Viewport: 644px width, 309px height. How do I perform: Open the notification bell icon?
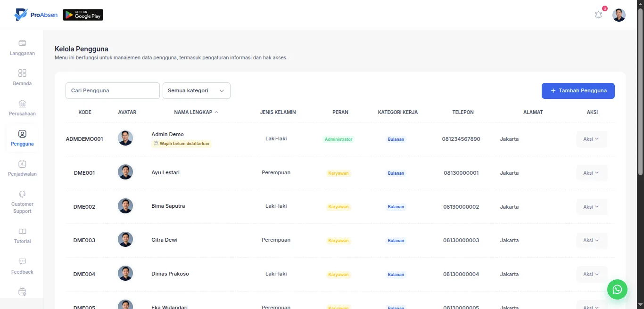click(x=598, y=15)
